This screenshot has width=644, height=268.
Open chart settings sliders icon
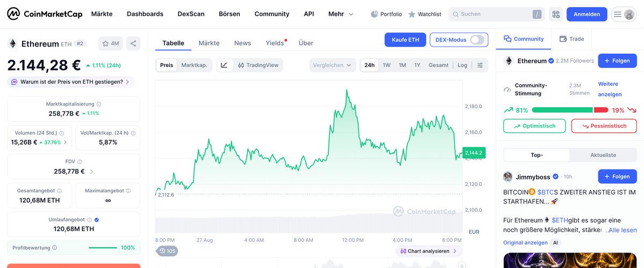click(x=480, y=65)
